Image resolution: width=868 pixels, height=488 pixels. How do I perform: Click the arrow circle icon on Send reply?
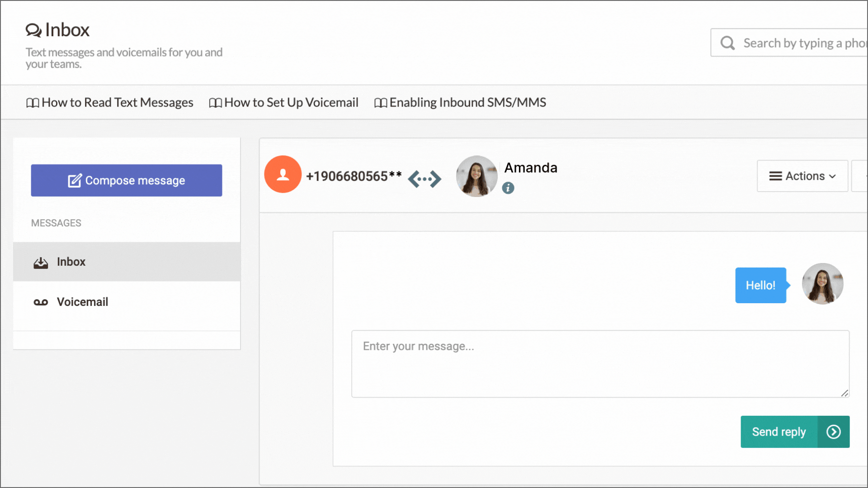pyautogui.click(x=833, y=432)
